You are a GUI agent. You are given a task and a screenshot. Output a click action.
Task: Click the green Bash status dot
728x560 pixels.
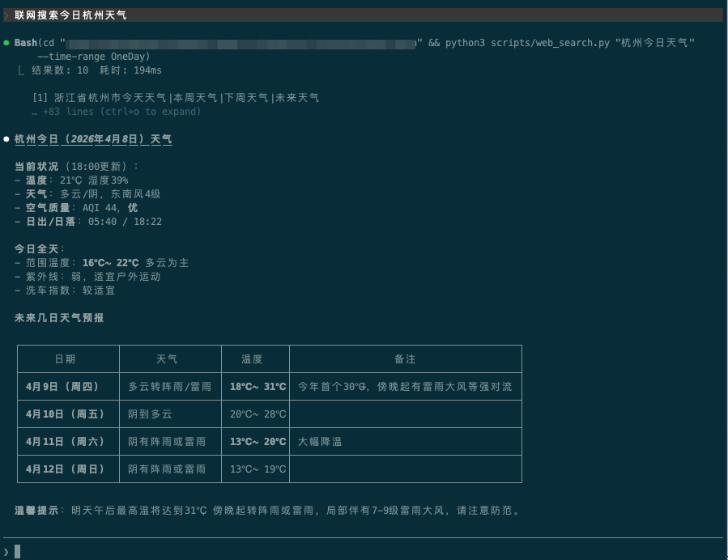[x=6, y=43]
